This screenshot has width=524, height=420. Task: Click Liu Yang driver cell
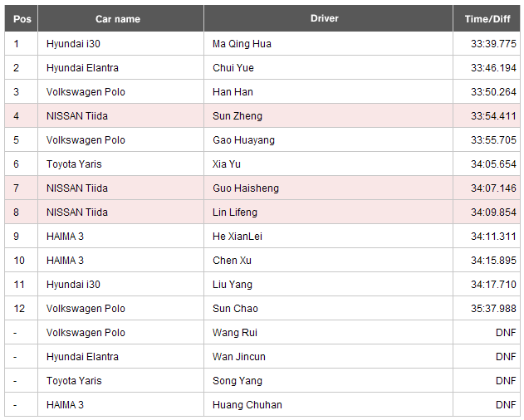tap(328, 285)
